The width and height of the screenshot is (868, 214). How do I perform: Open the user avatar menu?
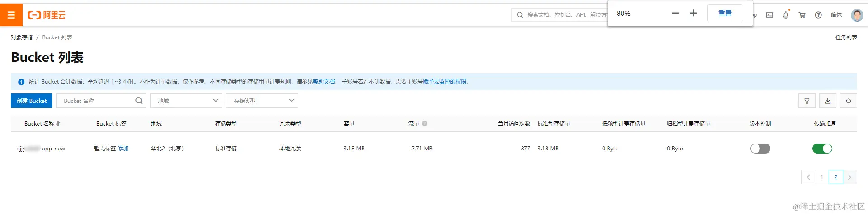coord(857,15)
